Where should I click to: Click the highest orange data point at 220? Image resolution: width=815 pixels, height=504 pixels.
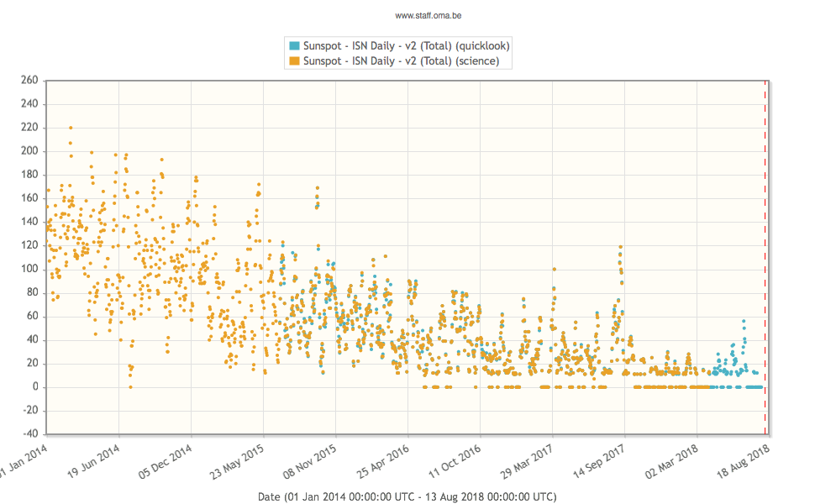pos(71,128)
